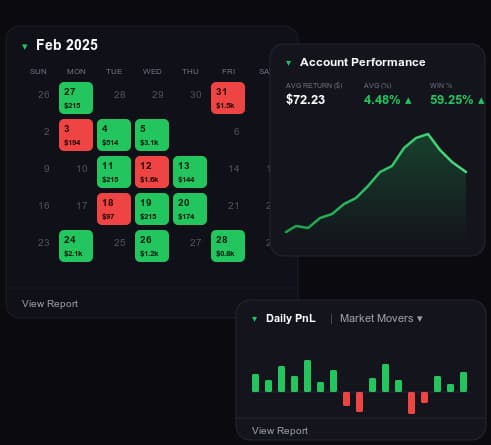Click View Report under Daily PnL chart
Viewport: 491px width, 445px height.
(x=280, y=431)
